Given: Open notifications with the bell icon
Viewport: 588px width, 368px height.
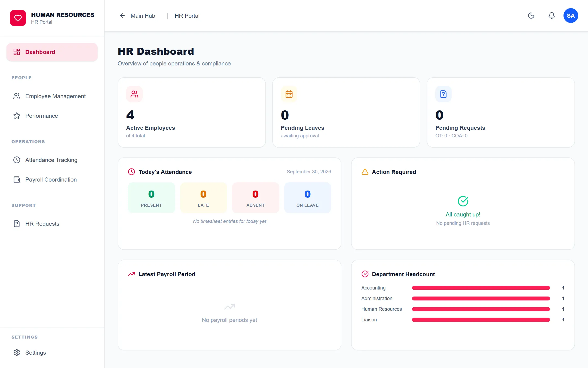Looking at the screenshot, I should coord(552,16).
